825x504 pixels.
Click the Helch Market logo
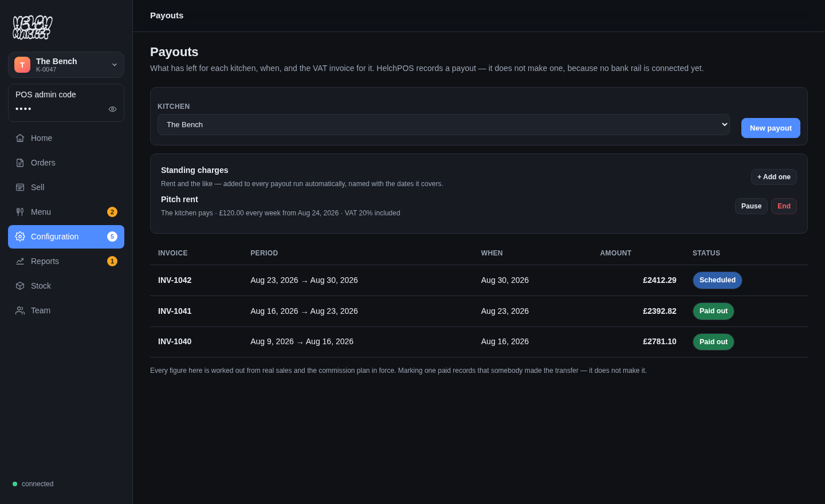33,27
